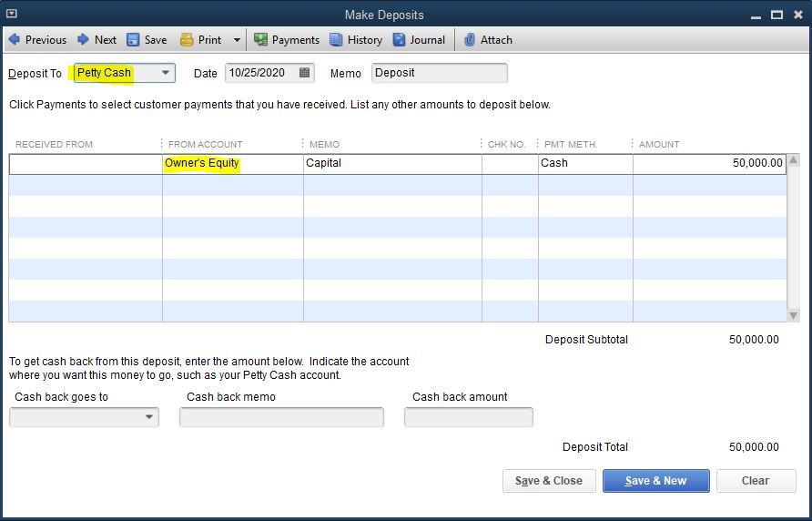The width and height of the screenshot is (812, 521).
Task: Click the Save floppy disk icon
Action: tap(133, 40)
